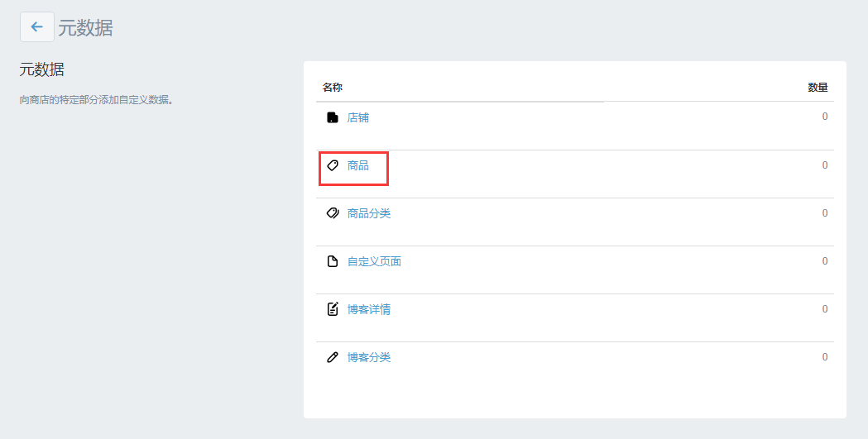Click the 店铺 store icon
The image size is (868, 439).
coord(332,117)
